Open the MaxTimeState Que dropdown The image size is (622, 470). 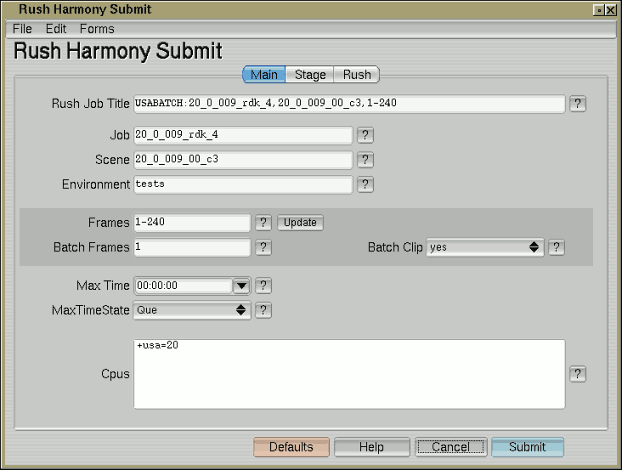click(192, 310)
